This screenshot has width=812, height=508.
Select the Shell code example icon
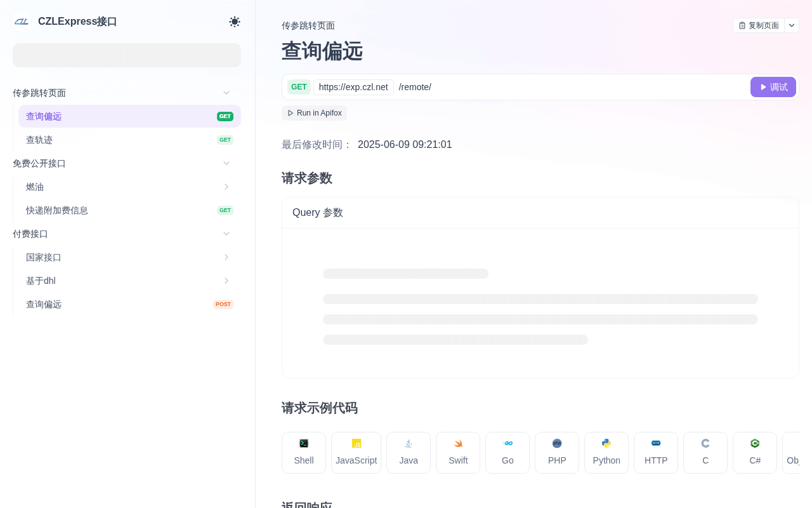(304, 443)
